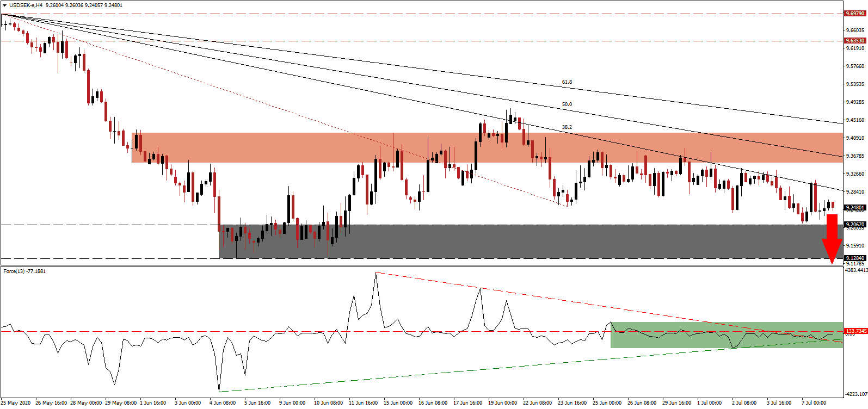Click the 9.24801 current price tag
Image resolution: width=868 pixels, height=409 pixels.
[x=854, y=208]
